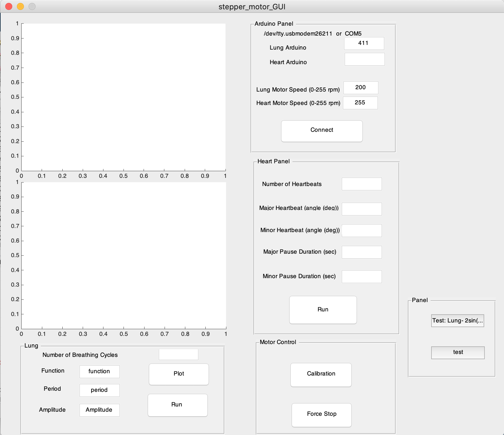The width and height of the screenshot is (504, 435).
Task: Select the Lung Motor Speed field
Action: (361, 88)
